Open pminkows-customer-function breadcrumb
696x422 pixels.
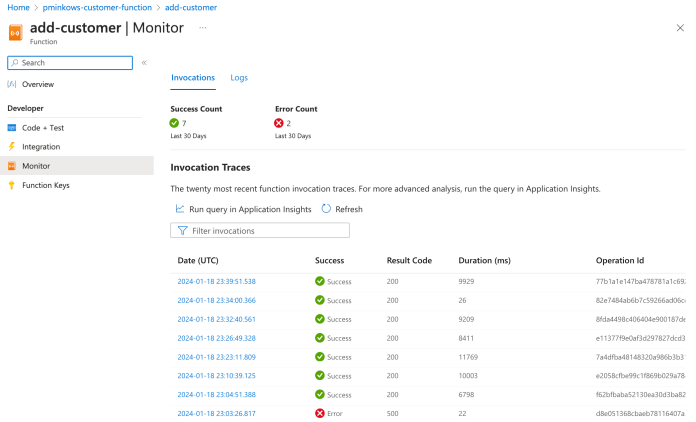coord(97,8)
